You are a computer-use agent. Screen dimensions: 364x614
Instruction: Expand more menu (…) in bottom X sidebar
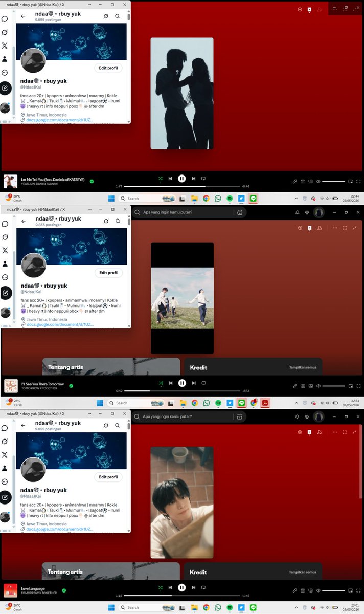5,481
